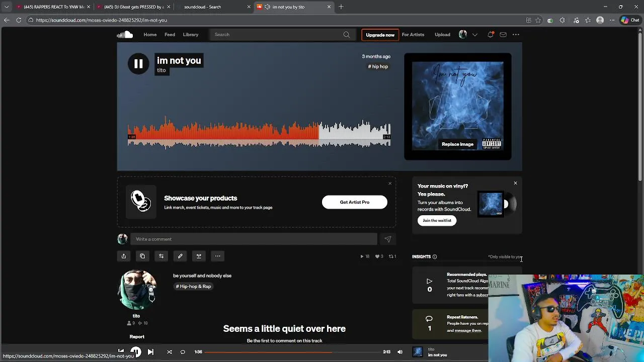Skip to next track in player bar
The width and height of the screenshot is (644, 362).
point(150,352)
